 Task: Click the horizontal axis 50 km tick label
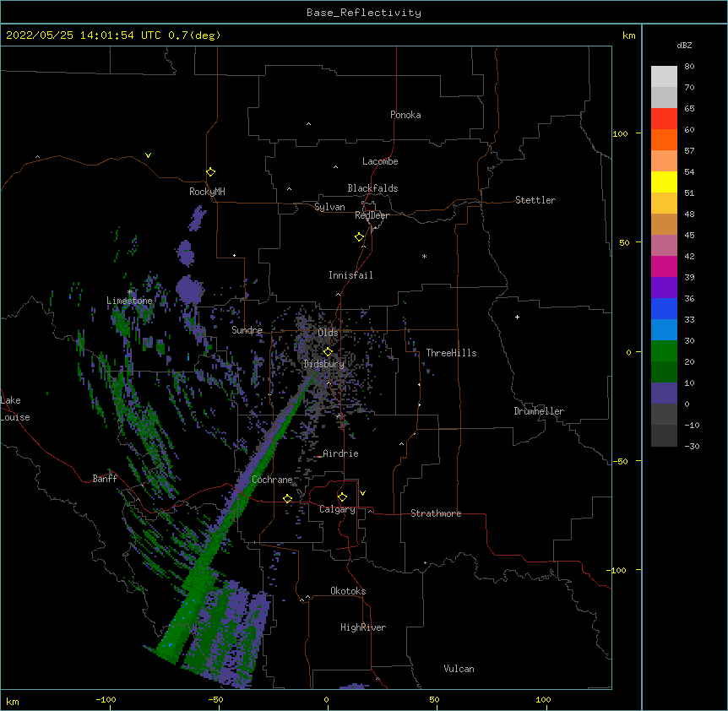pos(434,699)
